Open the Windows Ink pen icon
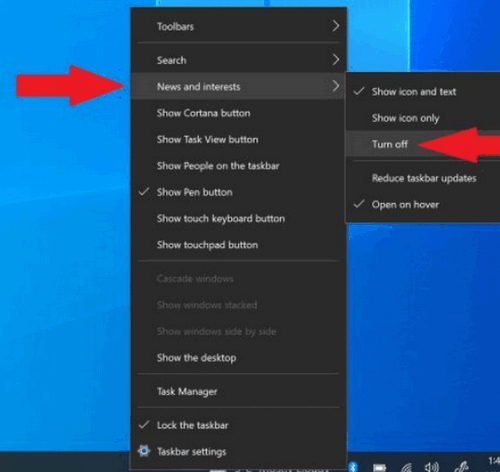Screen dimensions: 500x472 (461, 466)
